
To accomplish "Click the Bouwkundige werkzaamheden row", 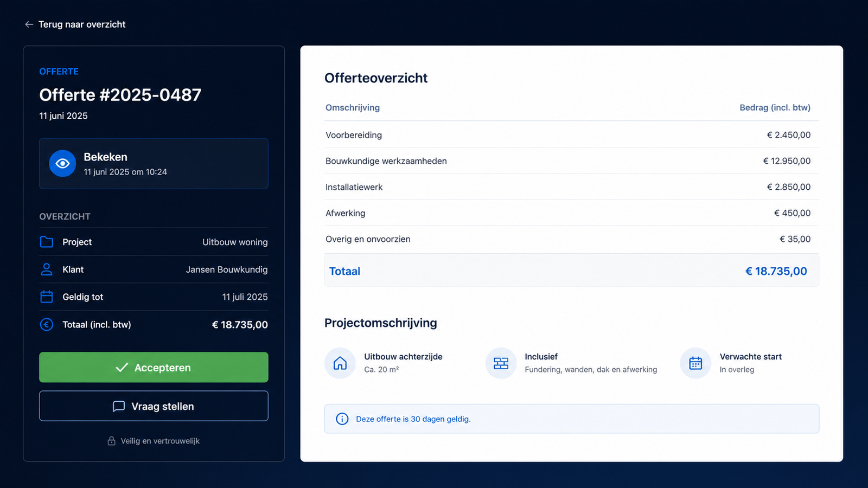I will pos(571,161).
